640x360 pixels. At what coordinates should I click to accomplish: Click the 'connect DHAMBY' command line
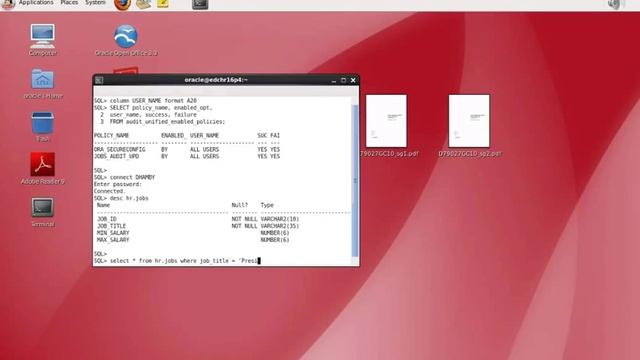[124, 177]
